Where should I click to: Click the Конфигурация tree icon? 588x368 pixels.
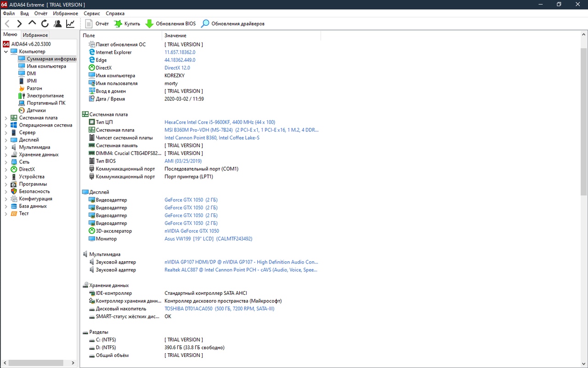click(14, 199)
